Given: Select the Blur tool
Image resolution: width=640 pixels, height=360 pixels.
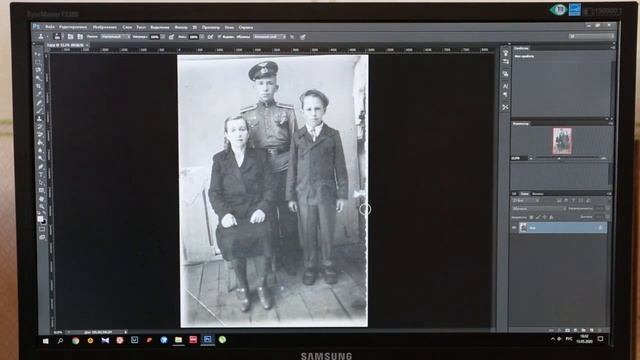Looking at the screenshot, I should tap(40, 150).
